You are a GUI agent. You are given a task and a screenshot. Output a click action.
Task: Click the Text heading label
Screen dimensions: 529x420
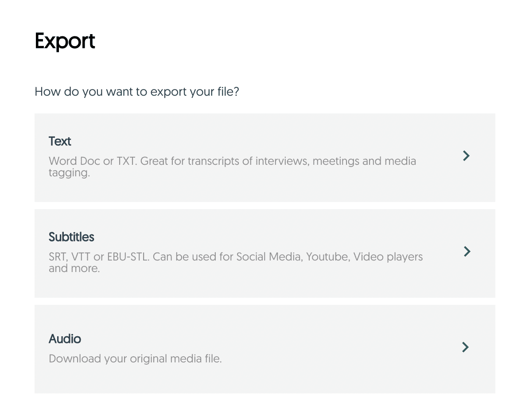pyautogui.click(x=60, y=141)
